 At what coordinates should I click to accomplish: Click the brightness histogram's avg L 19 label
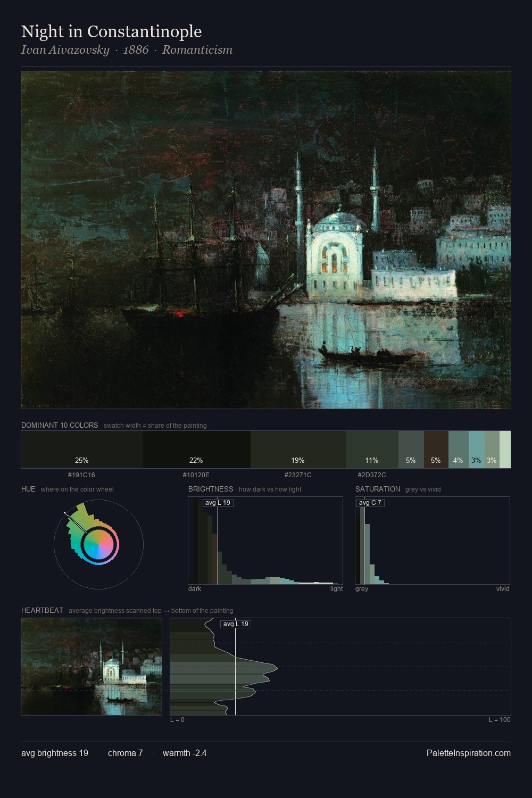(x=218, y=503)
